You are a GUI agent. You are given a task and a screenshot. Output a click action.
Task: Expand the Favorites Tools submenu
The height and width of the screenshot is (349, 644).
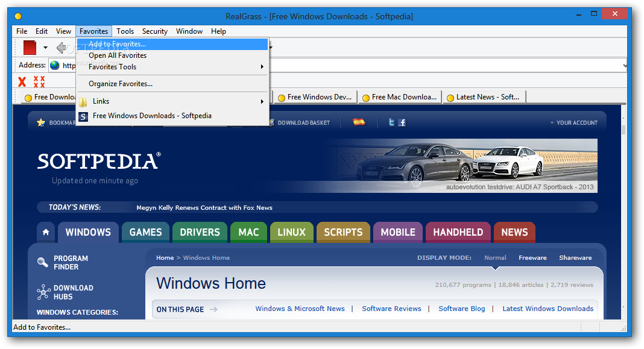[172, 67]
